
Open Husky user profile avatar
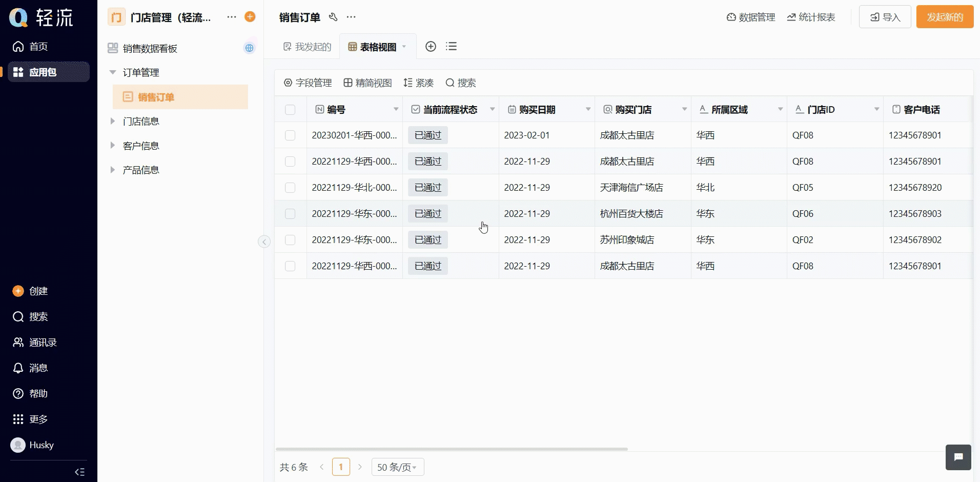(18, 445)
